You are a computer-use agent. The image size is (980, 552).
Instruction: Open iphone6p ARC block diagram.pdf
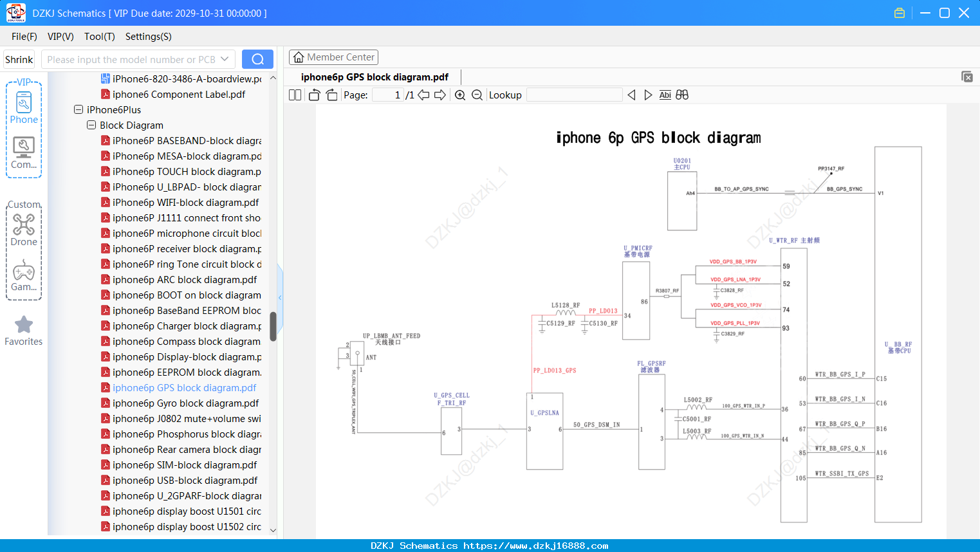pyautogui.click(x=185, y=280)
